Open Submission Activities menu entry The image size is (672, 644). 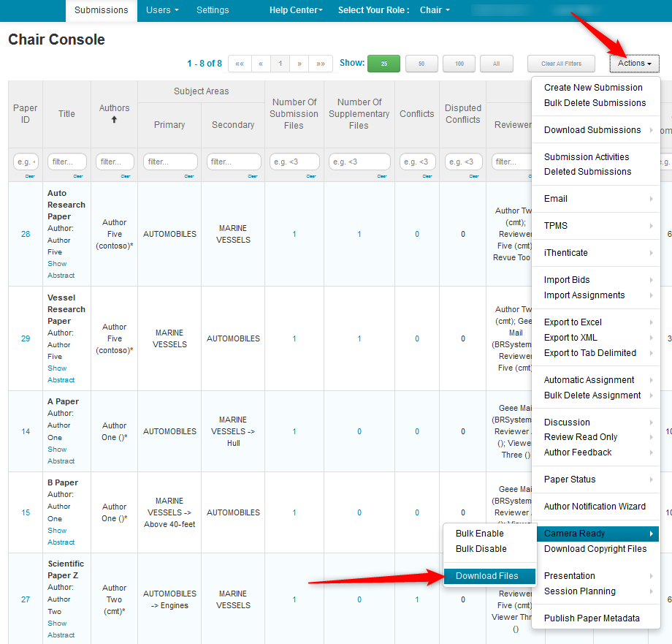click(587, 157)
